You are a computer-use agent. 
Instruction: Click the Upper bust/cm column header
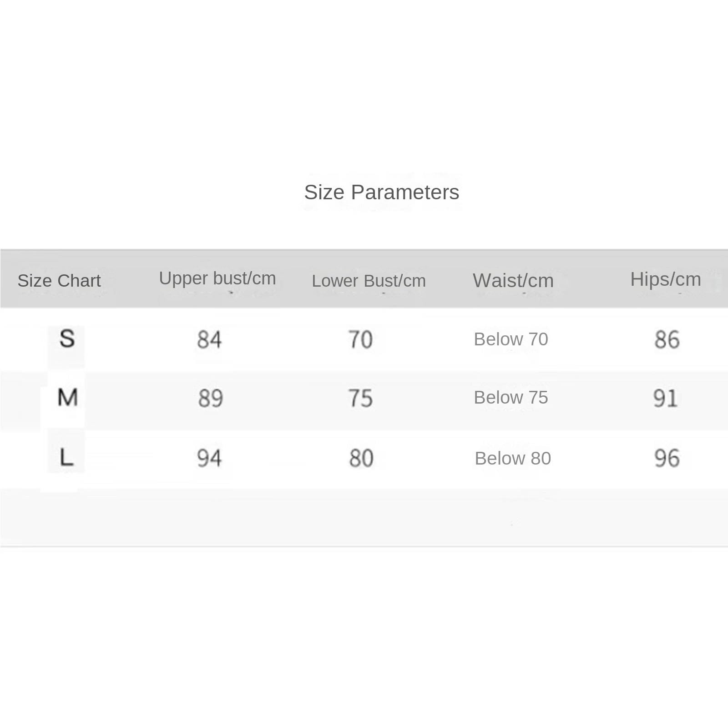point(217,278)
